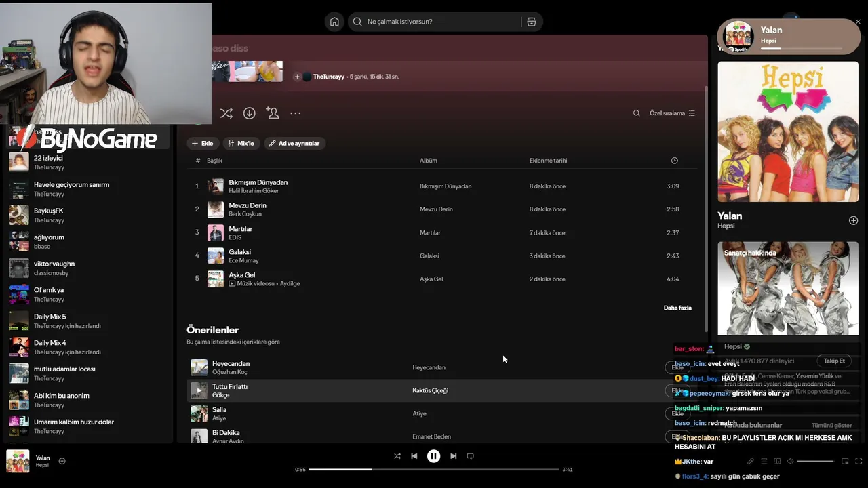Open artist Ece Mumay link
The image size is (868, 488).
click(x=243, y=260)
